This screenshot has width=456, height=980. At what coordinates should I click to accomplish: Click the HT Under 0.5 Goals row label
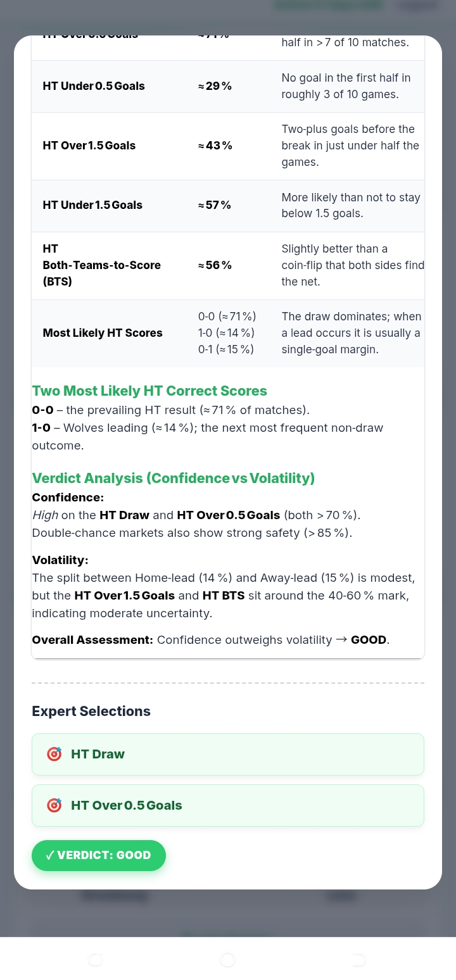[x=94, y=86]
